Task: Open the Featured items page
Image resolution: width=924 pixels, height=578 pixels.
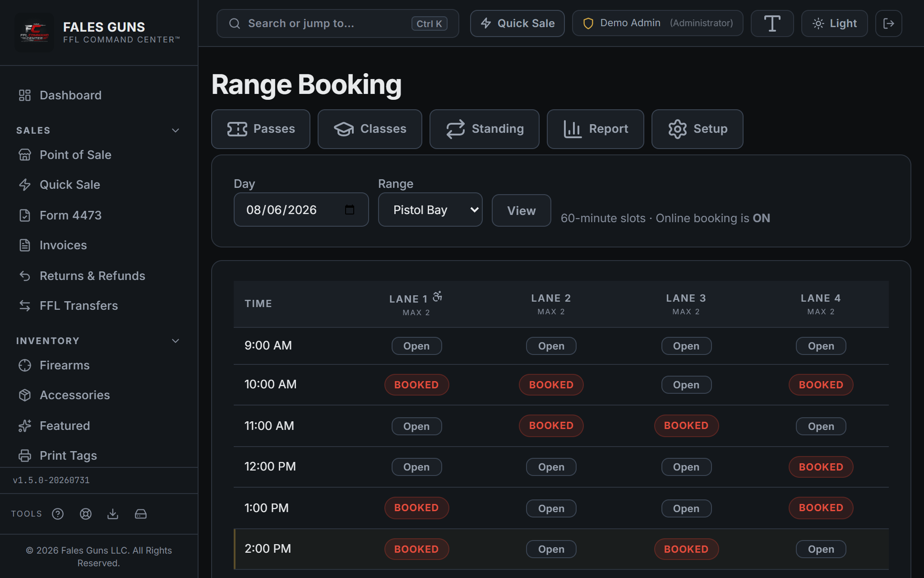Action: (99, 426)
